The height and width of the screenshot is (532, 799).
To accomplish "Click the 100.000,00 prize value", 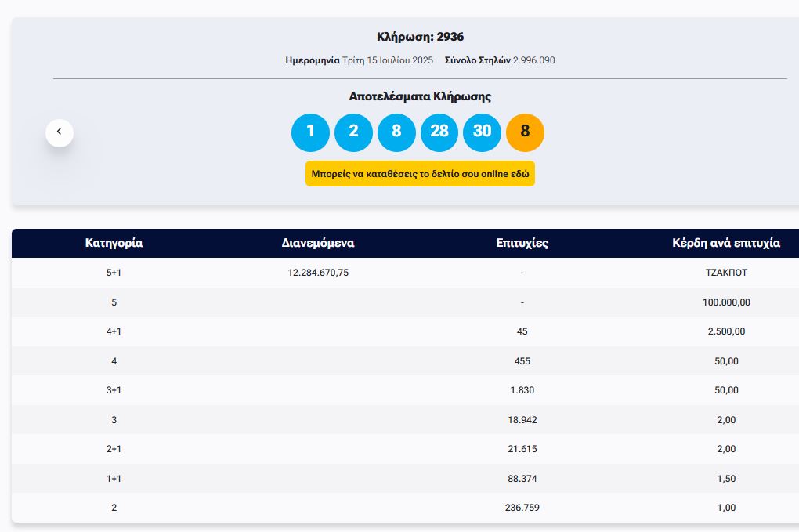I will 725,302.
